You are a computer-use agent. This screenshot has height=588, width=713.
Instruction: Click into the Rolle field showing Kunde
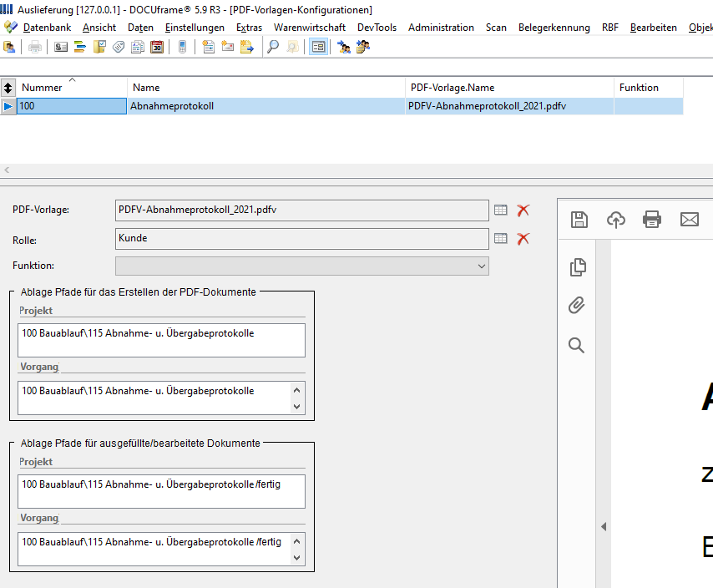(x=302, y=239)
